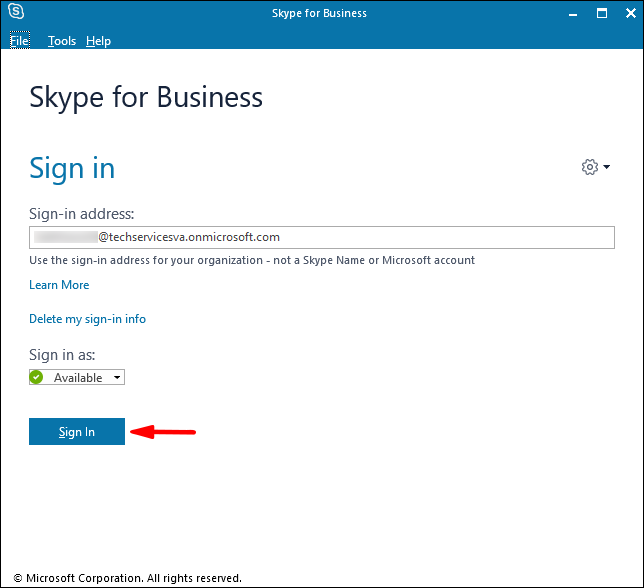Click the 'Sign-in address:' label
The width and height of the screenshot is (644, 588).
coord(82,214)
